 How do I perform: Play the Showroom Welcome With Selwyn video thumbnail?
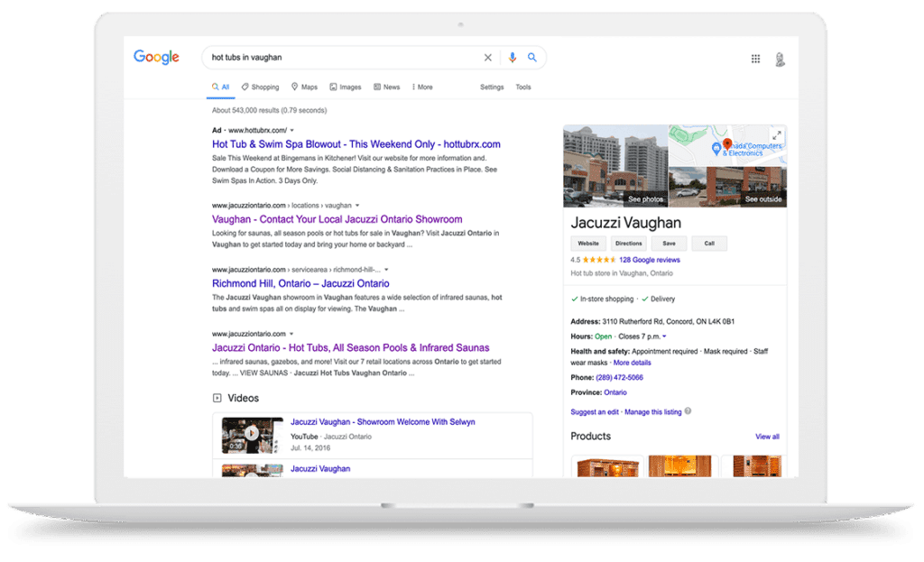point(252,434)
